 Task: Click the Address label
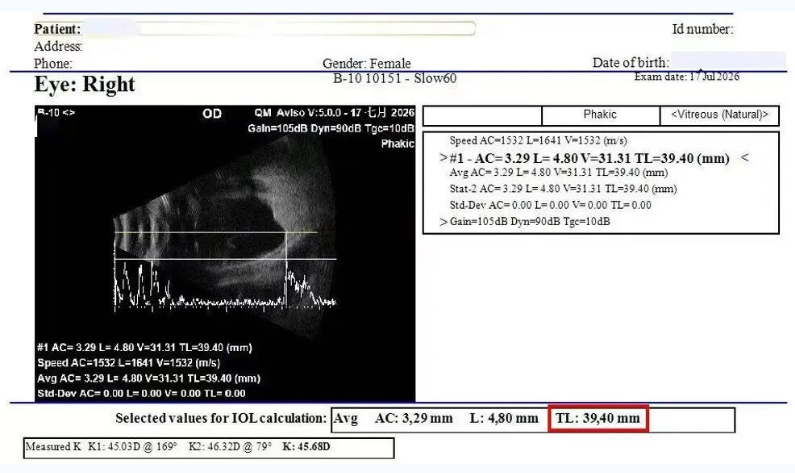(x=58, y=47)
